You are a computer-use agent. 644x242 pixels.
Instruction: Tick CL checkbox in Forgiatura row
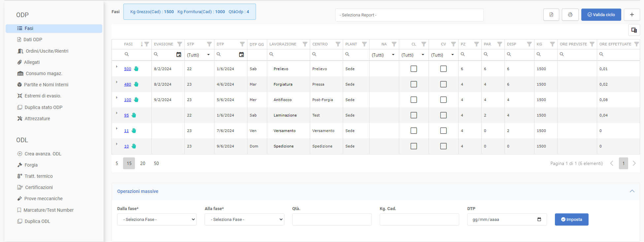pyautogui.click(x=414, y=84)
